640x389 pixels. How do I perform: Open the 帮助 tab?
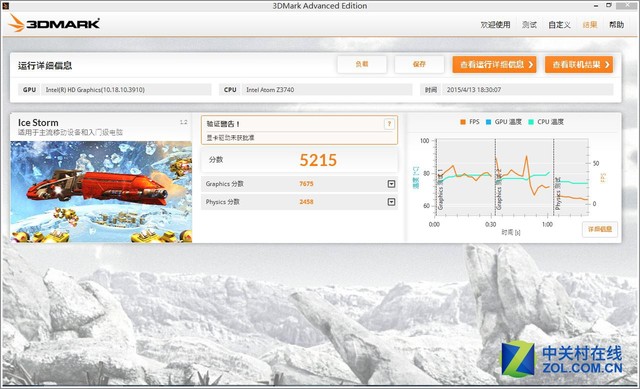coord(617,25)
